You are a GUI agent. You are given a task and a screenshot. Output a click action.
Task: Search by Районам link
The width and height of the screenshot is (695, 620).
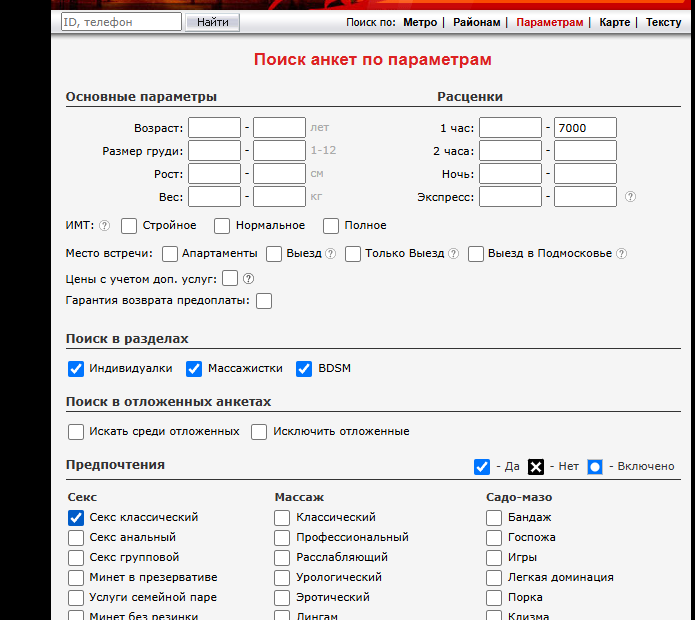(x=476, y=22)
